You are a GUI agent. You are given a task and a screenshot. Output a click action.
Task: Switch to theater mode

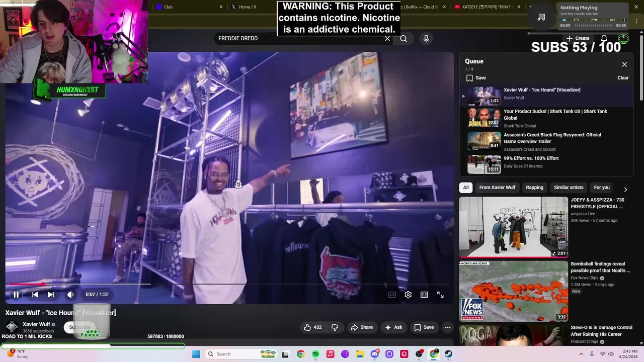pos(424,295)
